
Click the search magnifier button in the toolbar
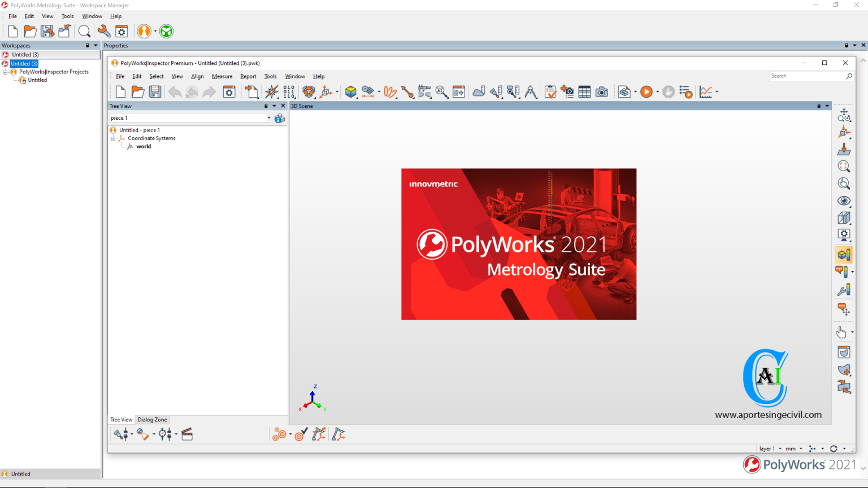click(84, 31)
